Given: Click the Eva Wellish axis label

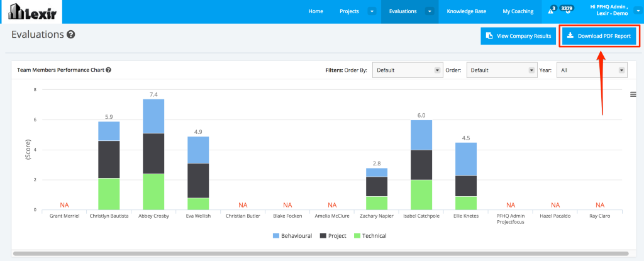Looking at the screenshot, I should coord(198,216).
